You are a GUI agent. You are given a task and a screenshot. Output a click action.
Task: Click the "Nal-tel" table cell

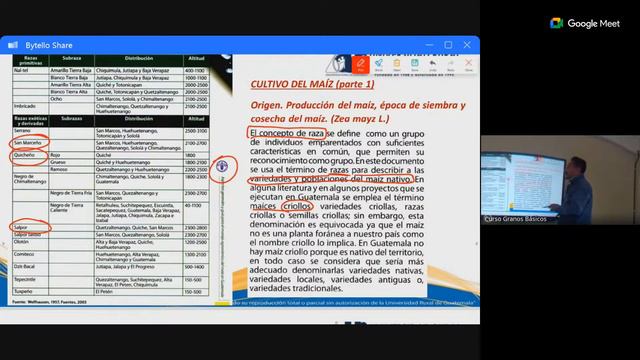(x=31, y=70)
